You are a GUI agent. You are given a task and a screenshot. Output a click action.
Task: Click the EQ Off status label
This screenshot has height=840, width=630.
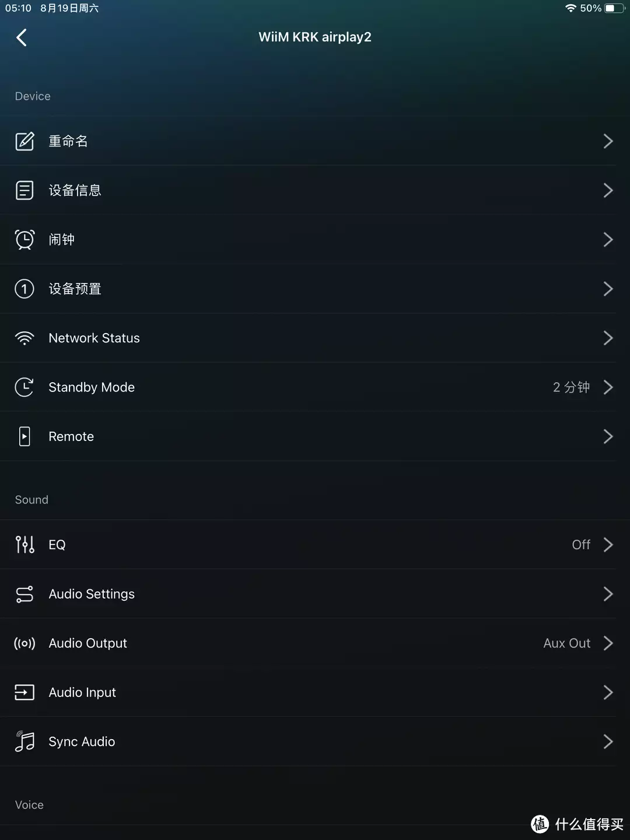[x=581, y=544]
